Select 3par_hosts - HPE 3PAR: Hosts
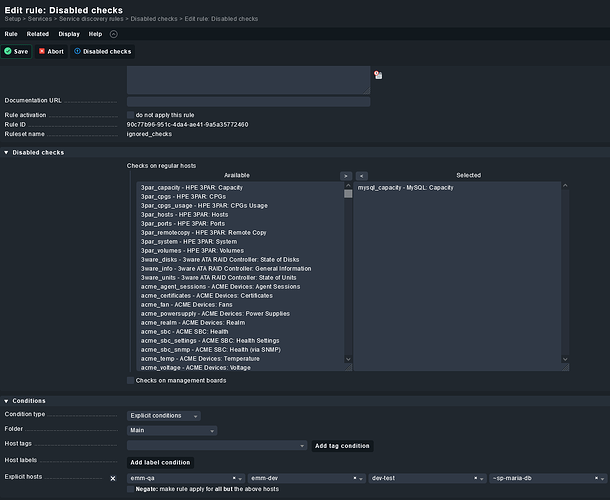Screen dimensions: 610x500 click(184, 214)
